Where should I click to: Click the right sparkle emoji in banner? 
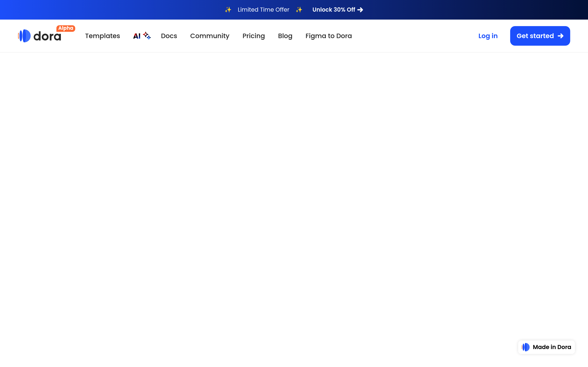pos(299,10)
